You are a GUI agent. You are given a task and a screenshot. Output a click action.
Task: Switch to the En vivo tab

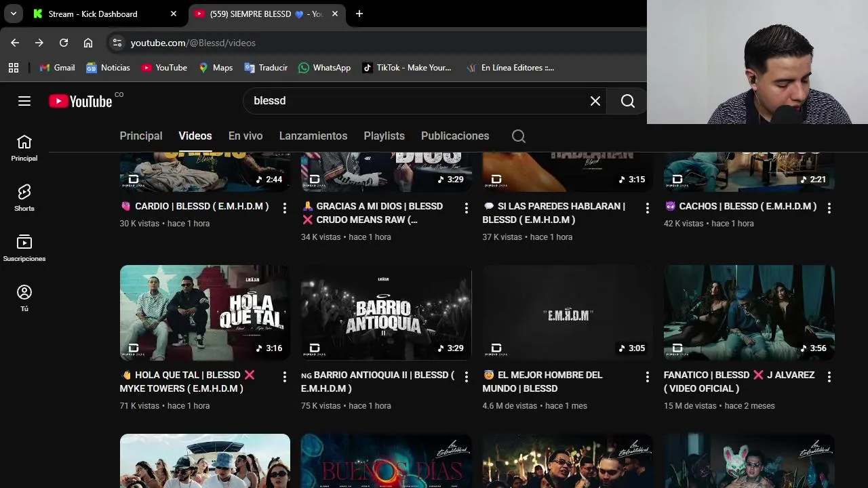[245, 136]
